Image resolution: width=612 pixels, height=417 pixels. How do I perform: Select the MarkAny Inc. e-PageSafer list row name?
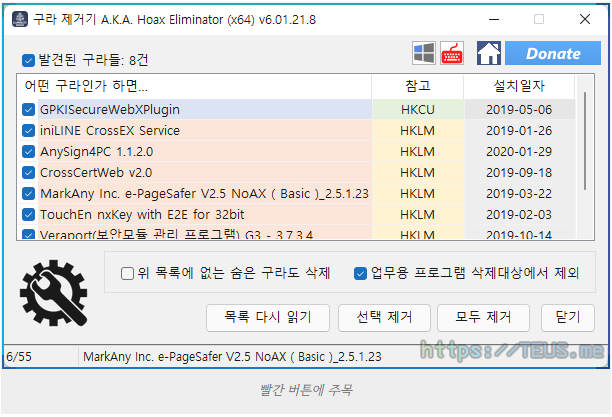[x=204, y=194]
